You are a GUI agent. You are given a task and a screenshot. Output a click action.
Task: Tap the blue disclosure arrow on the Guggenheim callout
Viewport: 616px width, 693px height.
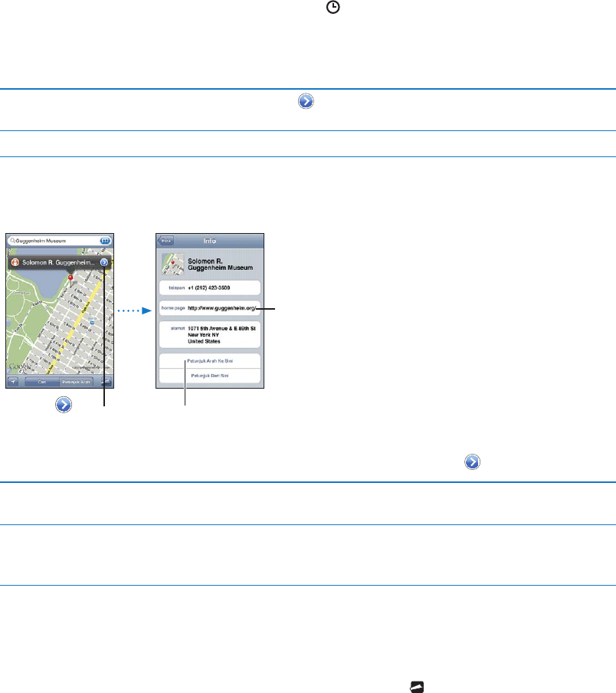tap(103, 262)
